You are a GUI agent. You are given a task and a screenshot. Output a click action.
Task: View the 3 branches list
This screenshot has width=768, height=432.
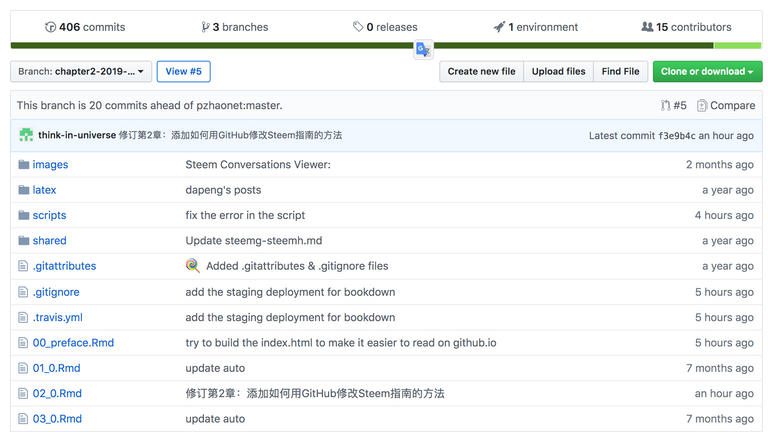click(x=235, y=27)
